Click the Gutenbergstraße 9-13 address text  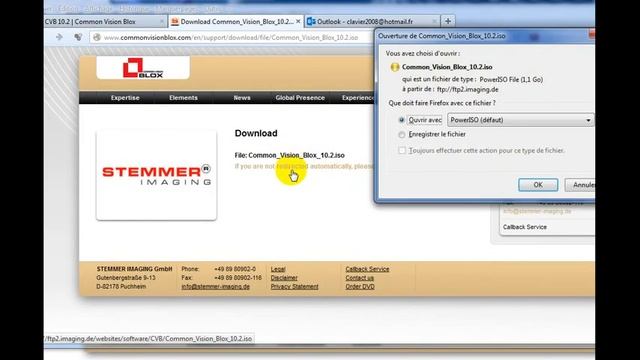pos(126,278)
